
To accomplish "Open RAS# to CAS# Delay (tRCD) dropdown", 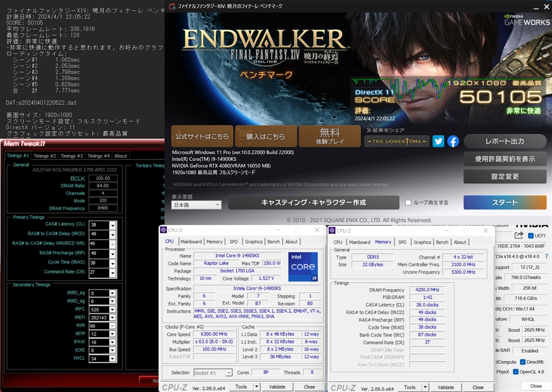I will [x=113, y=234].
